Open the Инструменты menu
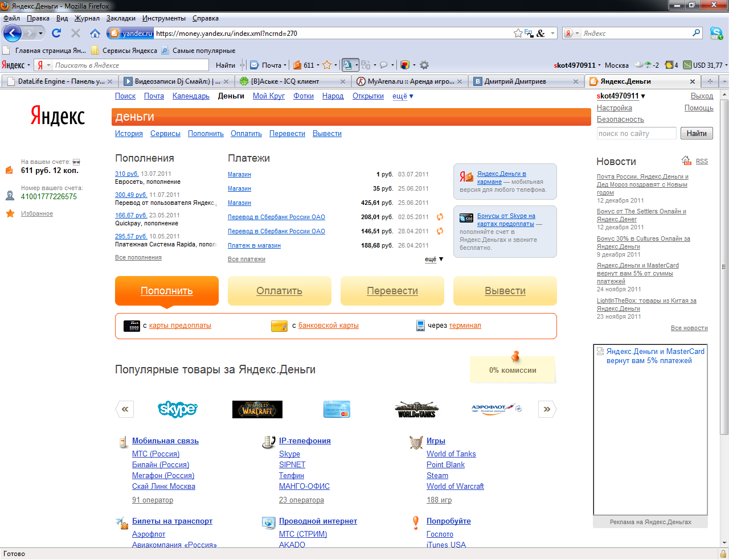This screenshot has width=729, height=560. (164, 18)
